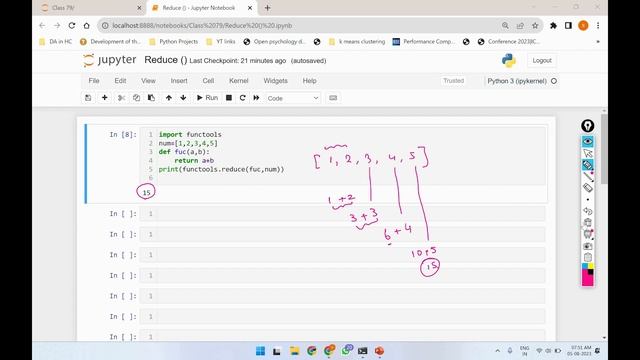Screen dimensions: 640x360
Task: Open the command palette keyboard icon
Action: coord(333,98)
